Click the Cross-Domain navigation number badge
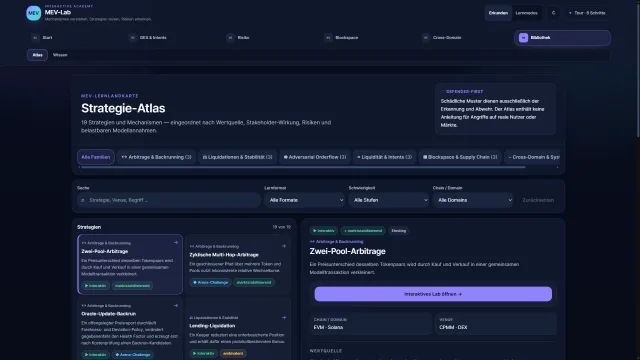 click(426, 38)
